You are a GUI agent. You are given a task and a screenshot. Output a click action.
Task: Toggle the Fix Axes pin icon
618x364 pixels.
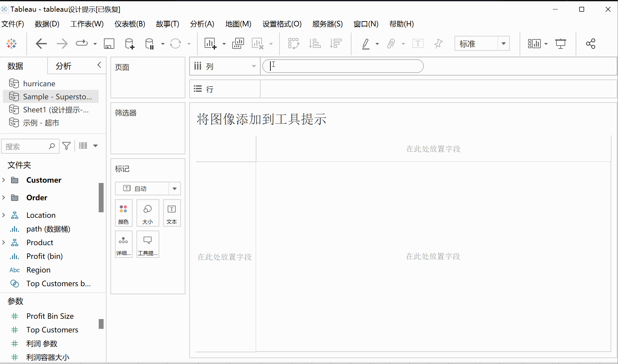(x=438, y=43)
